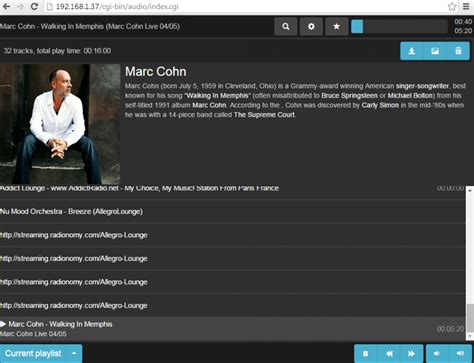This screenshot has width=474, height=363.
Task: Open the "Walking In Memphis" bio link
Action: tap(217, 96)
